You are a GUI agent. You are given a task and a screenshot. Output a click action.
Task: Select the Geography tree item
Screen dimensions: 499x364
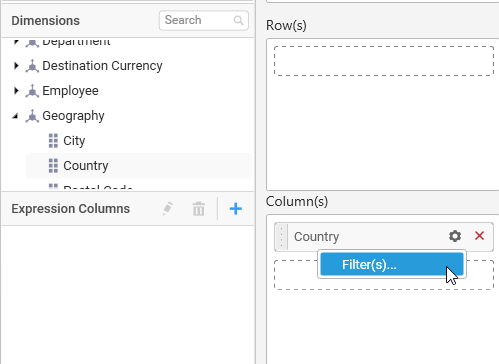[73, 116]
